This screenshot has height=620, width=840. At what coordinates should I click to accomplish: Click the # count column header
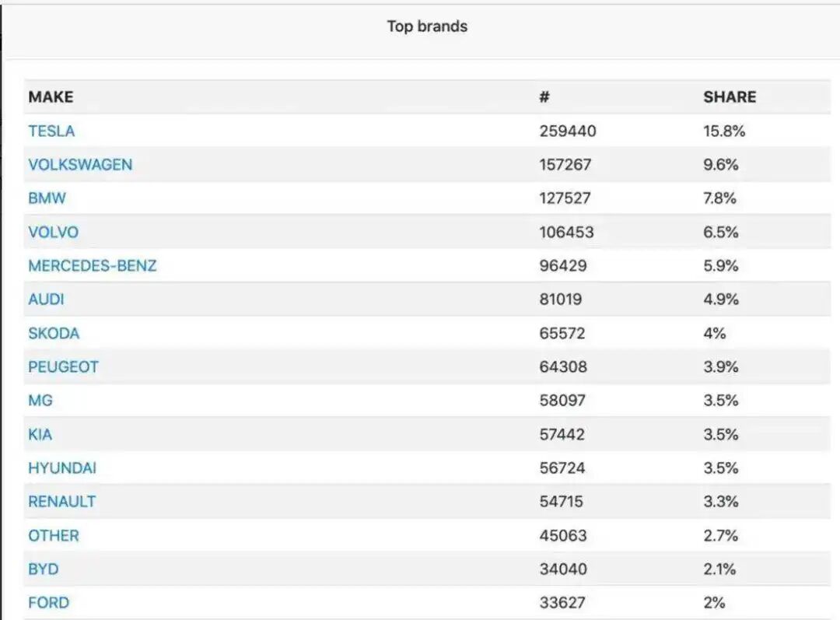544,96
